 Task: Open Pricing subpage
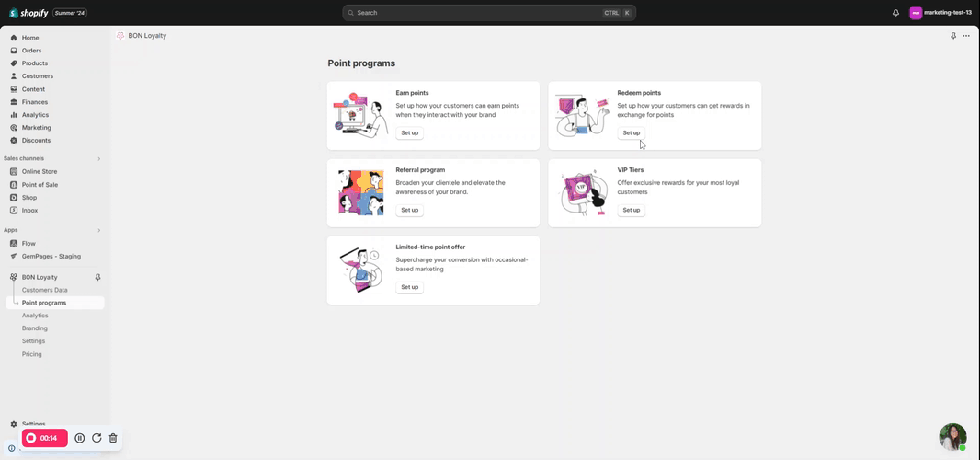point(32,354)
